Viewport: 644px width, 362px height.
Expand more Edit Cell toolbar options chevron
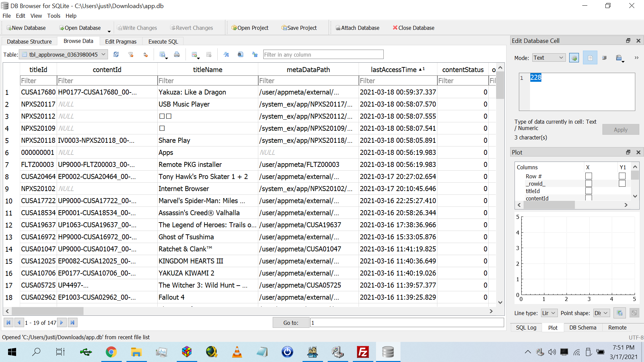(636, 58)
